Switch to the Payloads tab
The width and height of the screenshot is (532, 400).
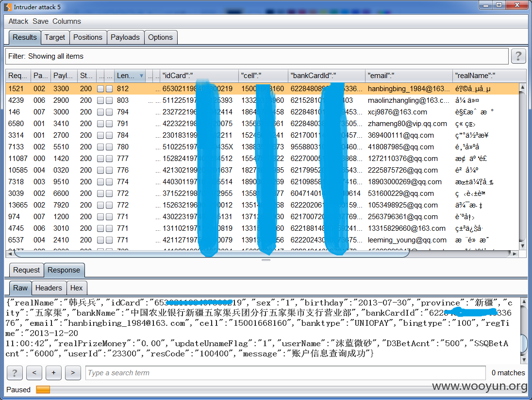[125, 37]
